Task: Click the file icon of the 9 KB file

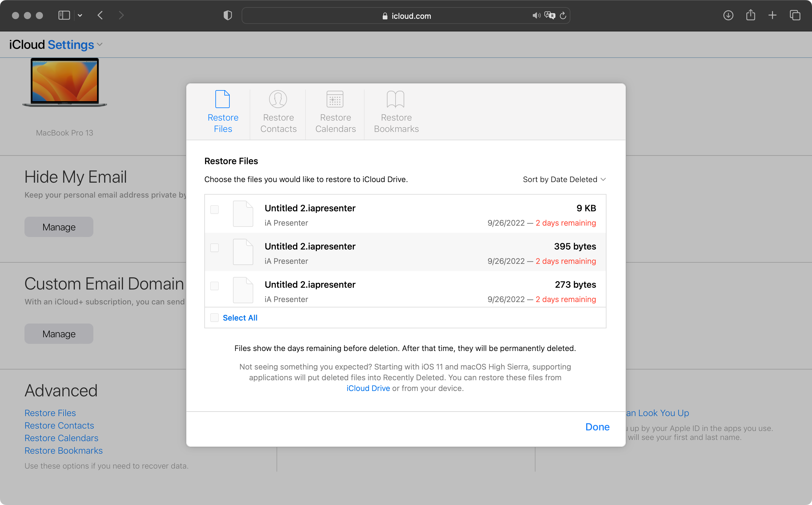Action: coord(243,214)
